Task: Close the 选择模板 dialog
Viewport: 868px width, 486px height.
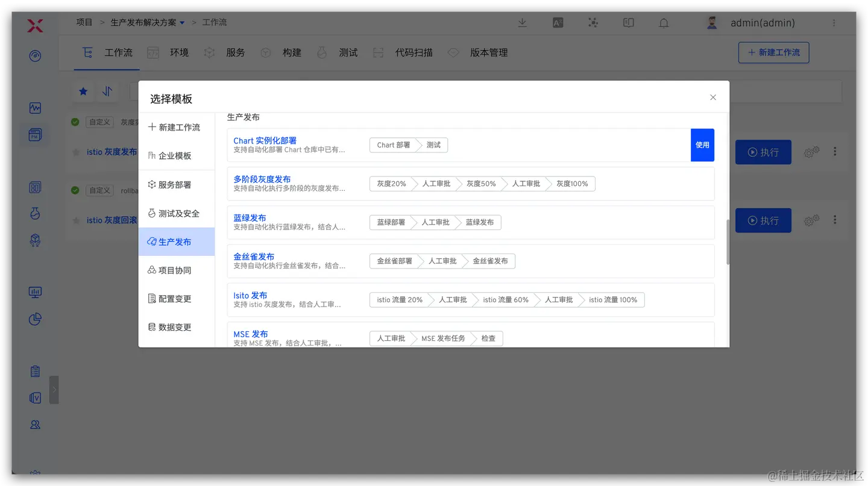Action: (x=713, y=98)
